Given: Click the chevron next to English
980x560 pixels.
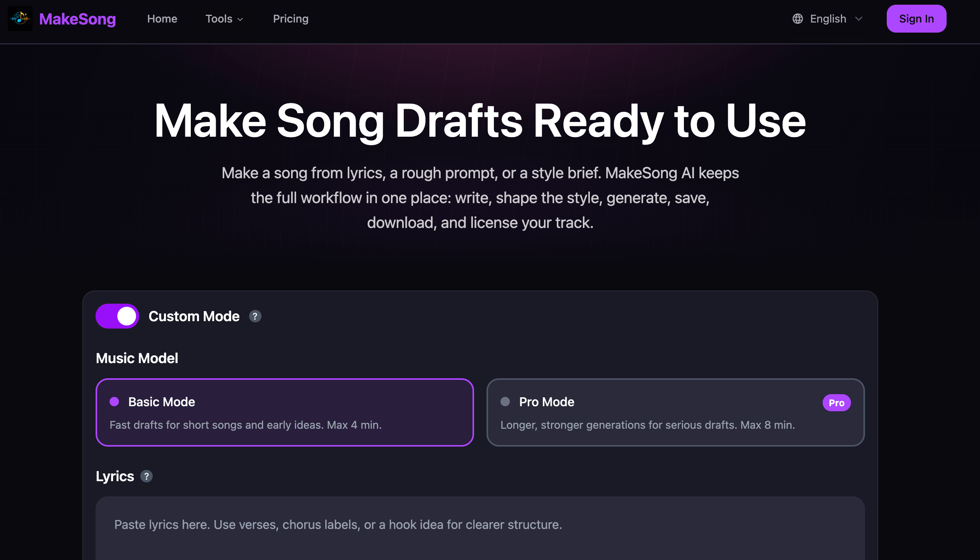Looking at the screenshot, I should [859, 19].
